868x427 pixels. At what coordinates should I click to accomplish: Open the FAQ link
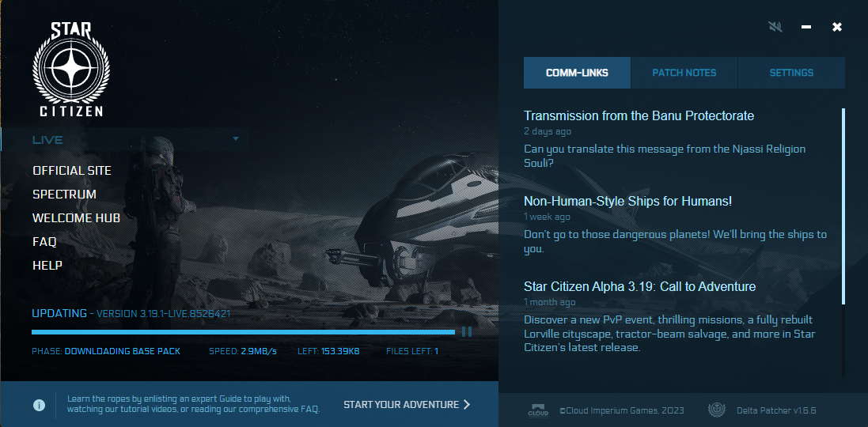pos(44,242)
